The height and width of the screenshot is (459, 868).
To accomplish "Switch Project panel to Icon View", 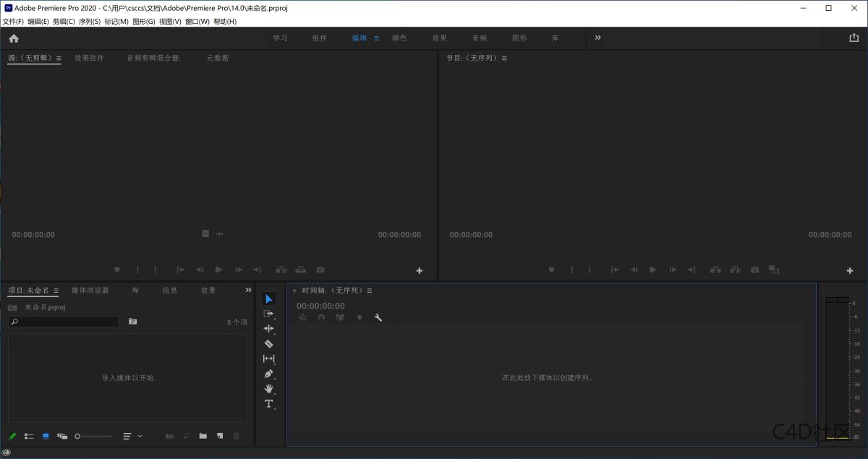I will [46, 436].
